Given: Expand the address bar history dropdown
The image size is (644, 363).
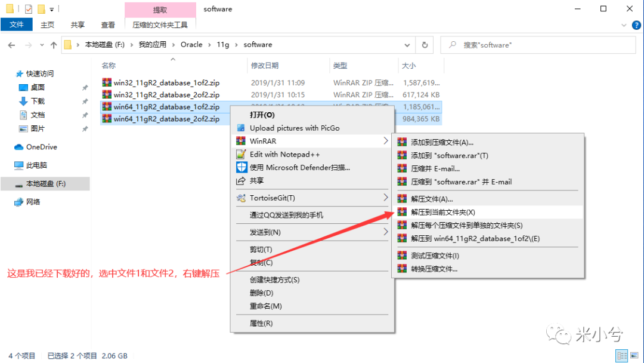Looking at the screenshot, I should [x=407, y=45].
